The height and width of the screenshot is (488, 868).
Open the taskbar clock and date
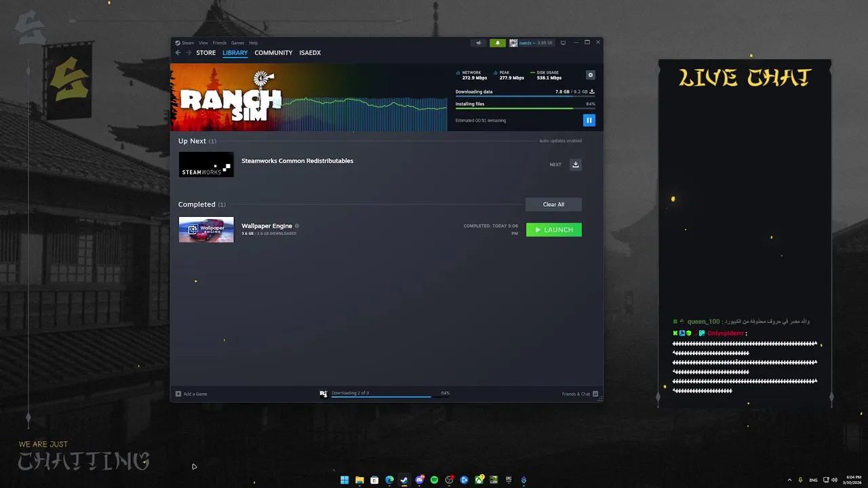click(x=854, y=480)
